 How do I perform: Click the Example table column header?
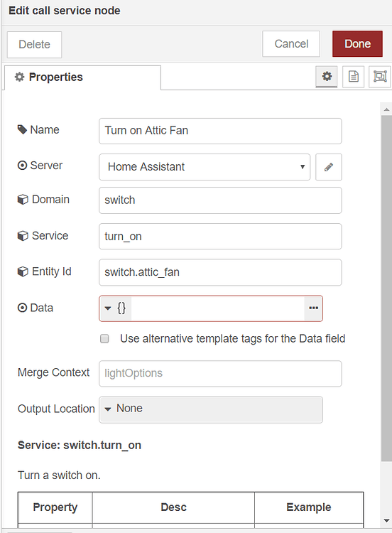pyautogui.click(x=309, y=507)
